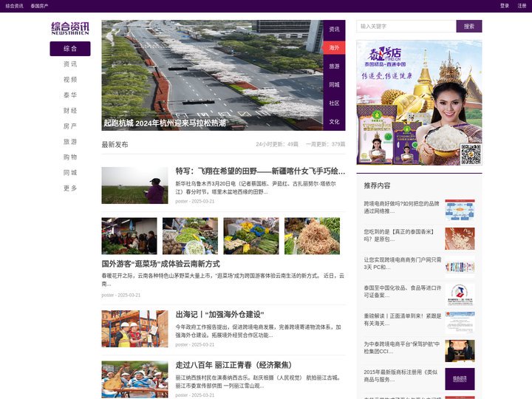Image resolution: width=532 pixels, height=399 pixels.
Task: Click 注册 in the top bar
Action: click(x=522, y=6)
